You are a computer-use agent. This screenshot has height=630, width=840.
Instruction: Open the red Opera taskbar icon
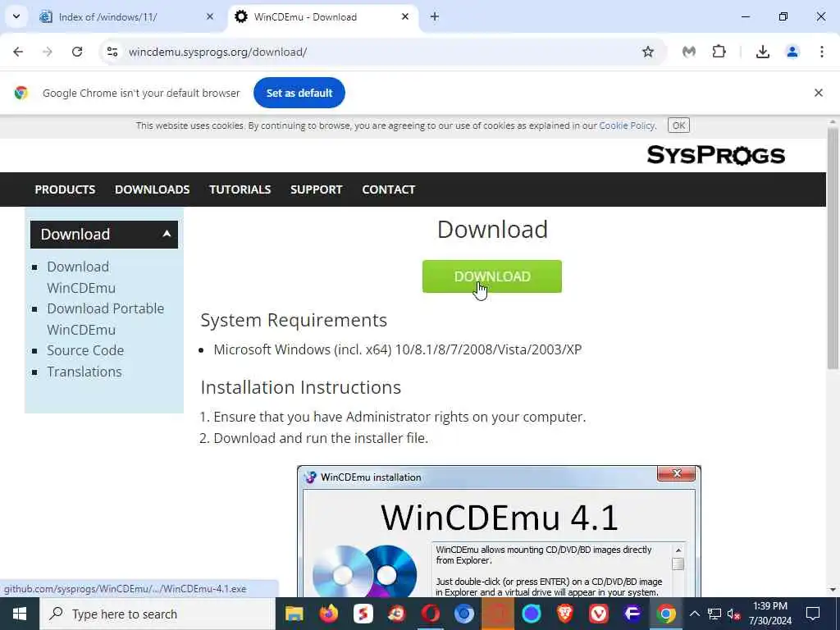tap(431, 614)
